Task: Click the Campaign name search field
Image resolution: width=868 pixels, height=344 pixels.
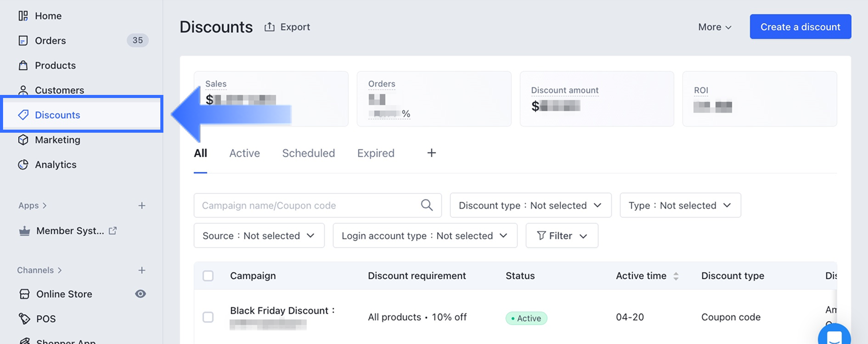Action: [306, 205]
